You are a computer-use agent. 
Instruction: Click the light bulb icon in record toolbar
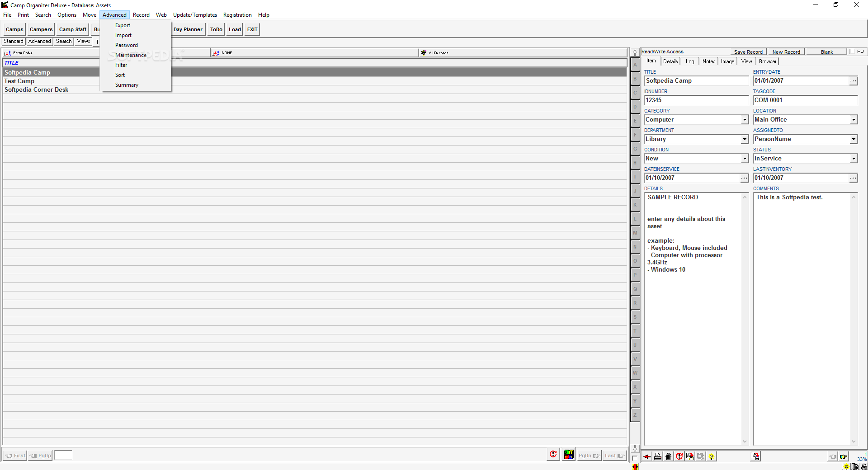tap(711, 456)
